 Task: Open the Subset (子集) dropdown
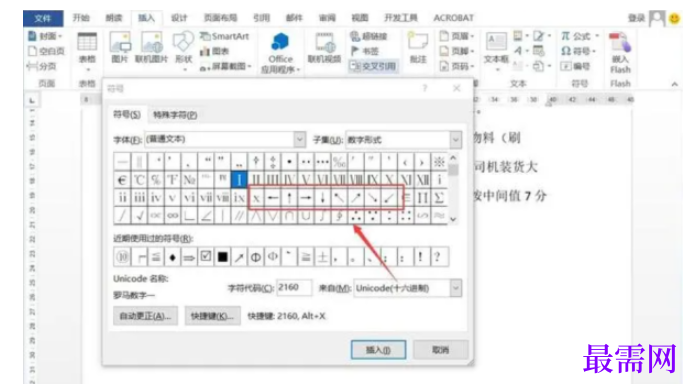pyautogui.click(x=456, y=140)
